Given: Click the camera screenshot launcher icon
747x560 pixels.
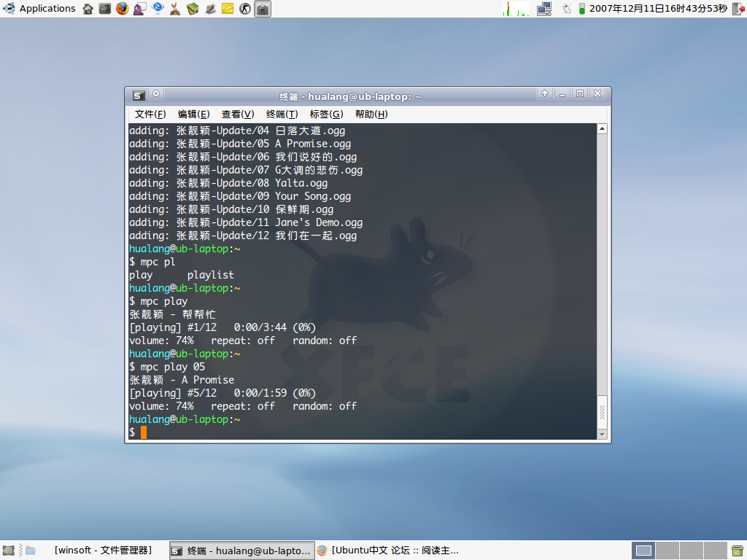Looking at the screenshot, I should point(263,9).
